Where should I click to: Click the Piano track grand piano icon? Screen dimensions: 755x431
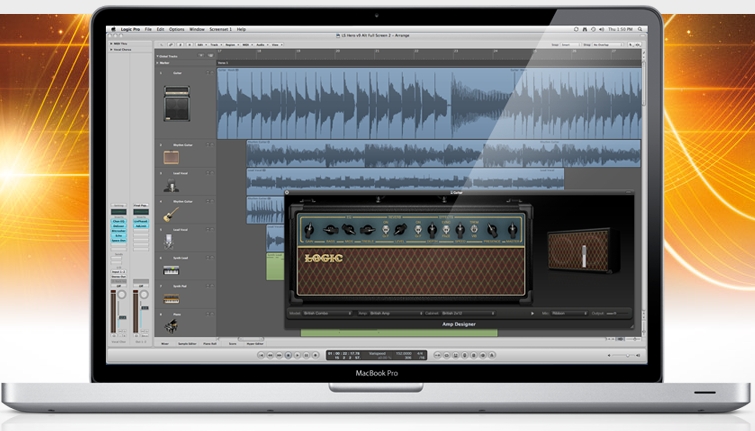pos(171,327)
